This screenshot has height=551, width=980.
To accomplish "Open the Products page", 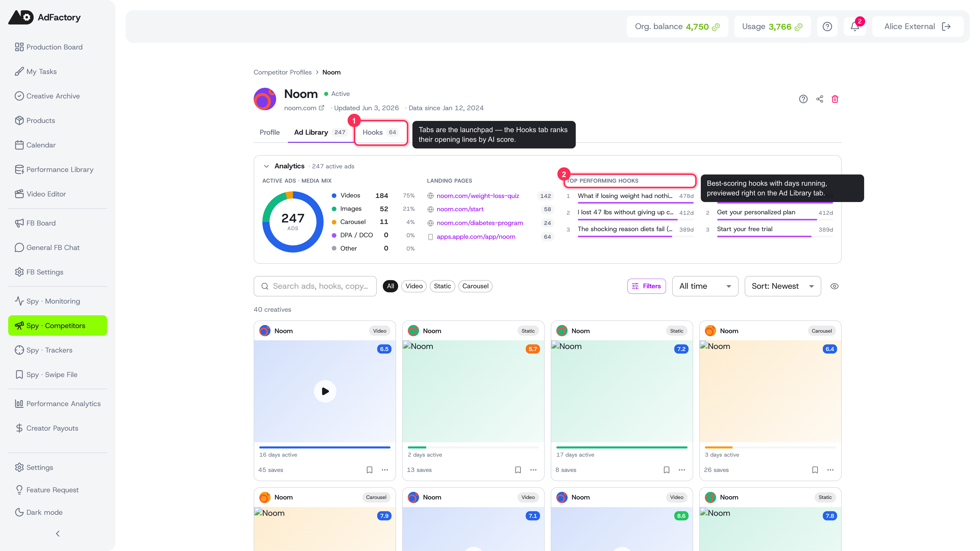I will coord(57,121).
